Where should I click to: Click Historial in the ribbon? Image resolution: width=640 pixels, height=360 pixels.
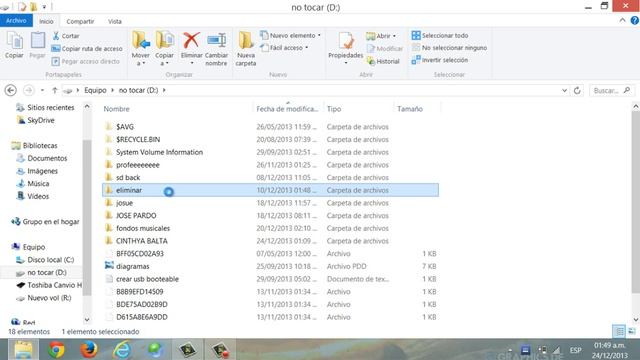point(383,61)
